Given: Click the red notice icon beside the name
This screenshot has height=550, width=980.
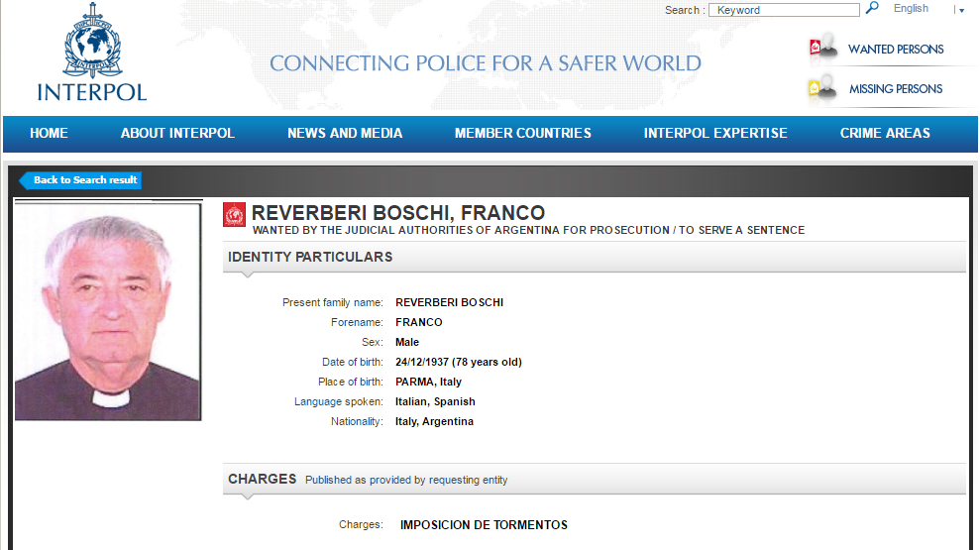Looking at the screenshot, I should click(235, 214).
